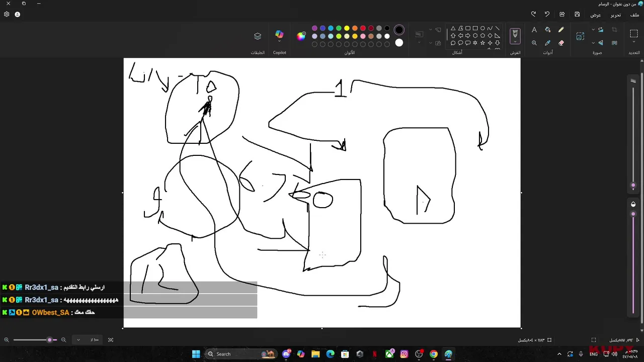Select primary color 1 circle (black)
Image resolution: width=644 pixels, height=362 pixels.
coord(399,30)
